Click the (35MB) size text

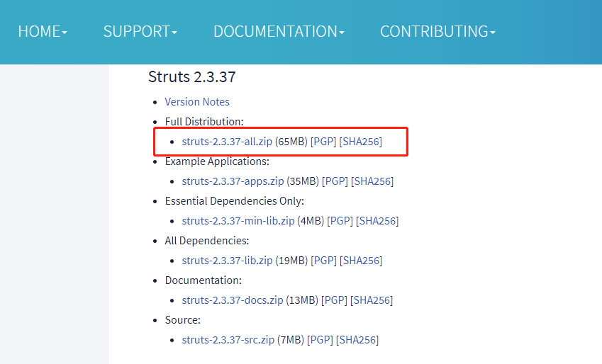click(x=303, y=181)
